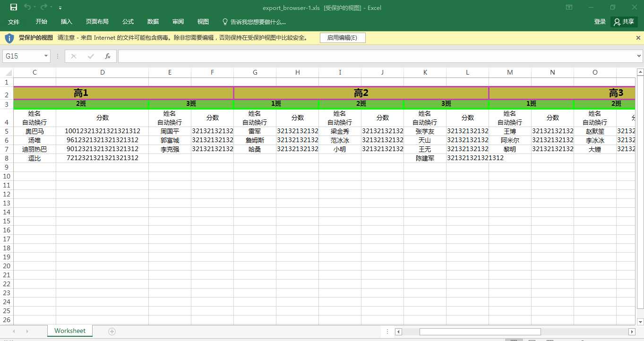644x341 pixels.
Task: Click the 告诉我您想要做什么 search box
Action: pos(254,22)
